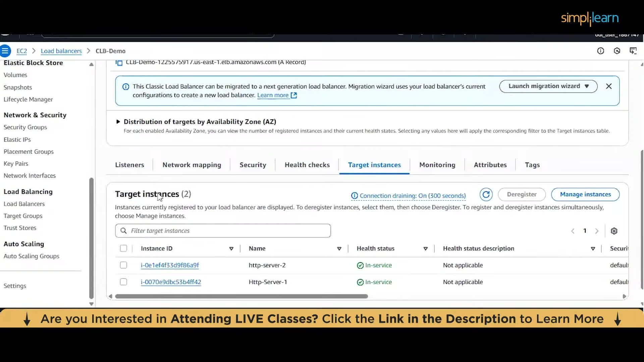Open the Learn more link

(273, 95)
